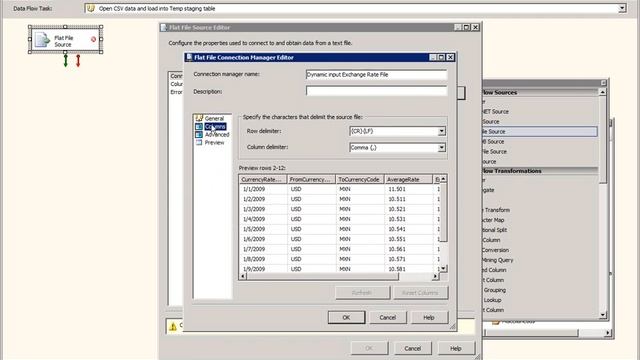Open the Advanced page in editor list
640x360 pixels.
click(217, 134)
